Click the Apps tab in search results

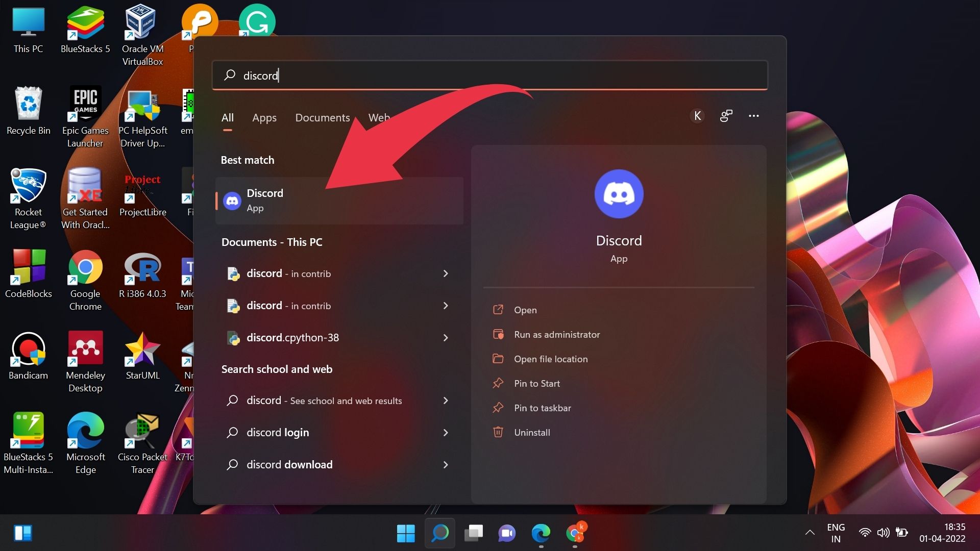pyautogui.click(x=264, y=117)
